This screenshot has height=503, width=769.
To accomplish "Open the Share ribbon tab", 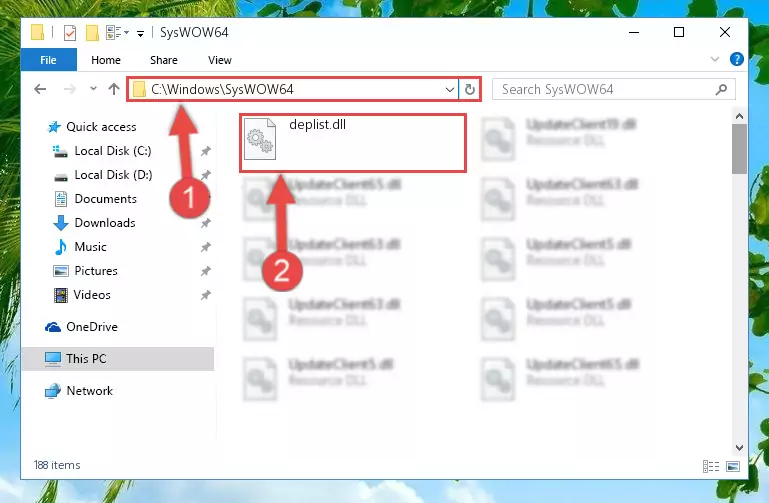I will click(164, 60).
